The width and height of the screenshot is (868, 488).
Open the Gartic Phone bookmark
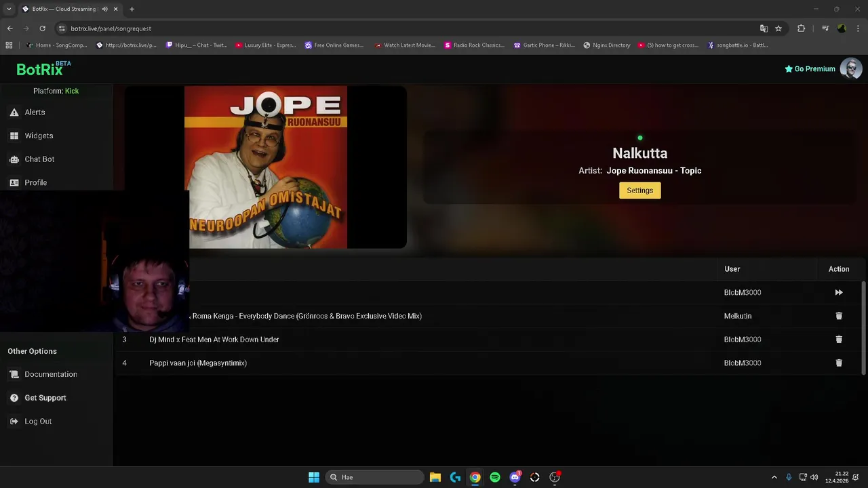pos(544,45)
